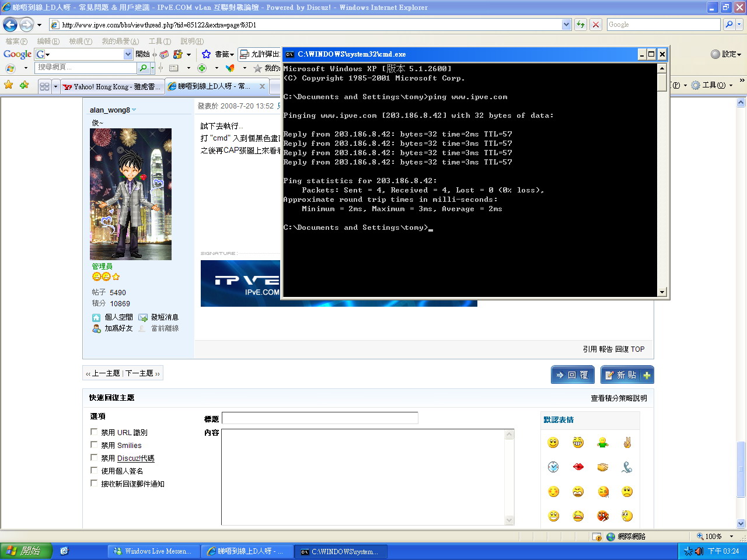Refresh the page with the green arrows icon
This screenshot has height=560, width=747.
pyautogui.click(x=580, y=24)
